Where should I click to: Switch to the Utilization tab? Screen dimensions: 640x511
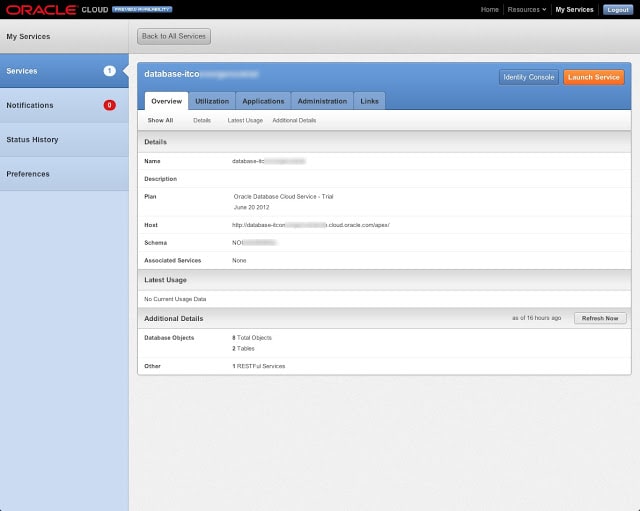click(x=212, y=101)
